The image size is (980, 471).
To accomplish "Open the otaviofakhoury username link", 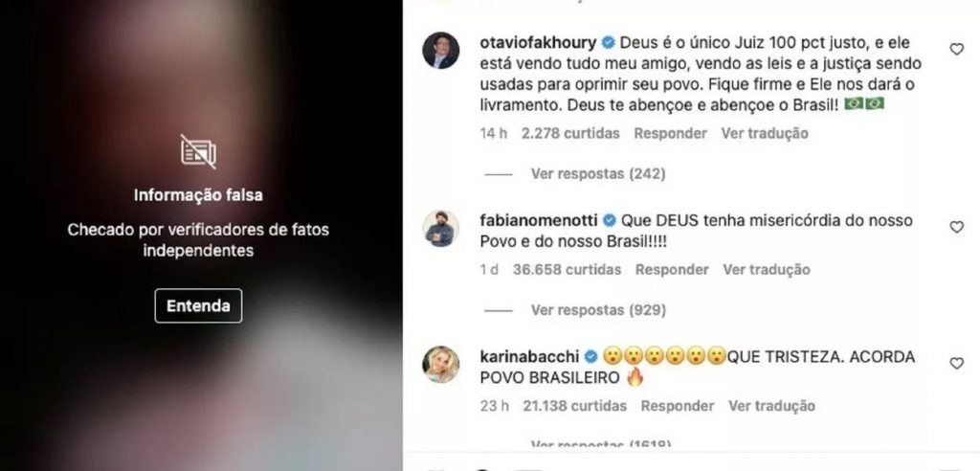I will pos(538,43).
